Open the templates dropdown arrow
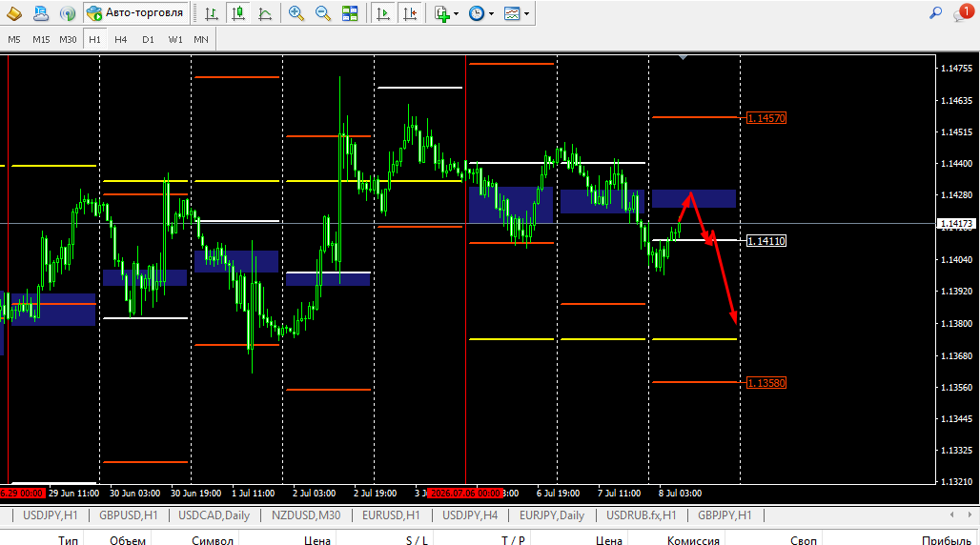The height and width of the screenshot is (545, 980). [527, 13]
